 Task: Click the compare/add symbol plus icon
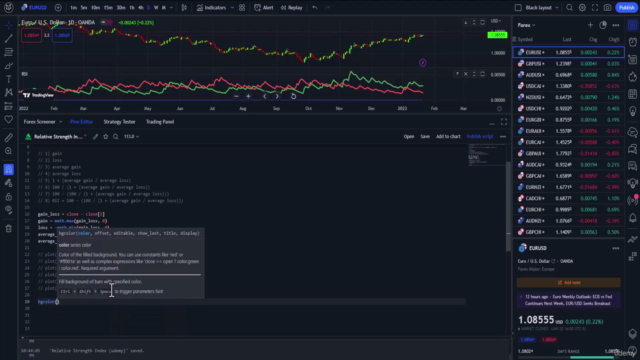tap(58, 7)
